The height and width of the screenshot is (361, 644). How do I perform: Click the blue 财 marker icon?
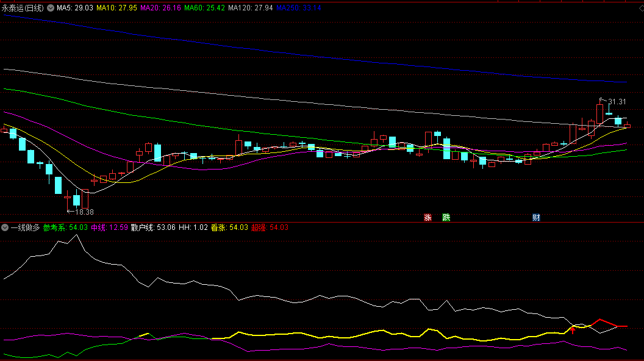[536, 217]
